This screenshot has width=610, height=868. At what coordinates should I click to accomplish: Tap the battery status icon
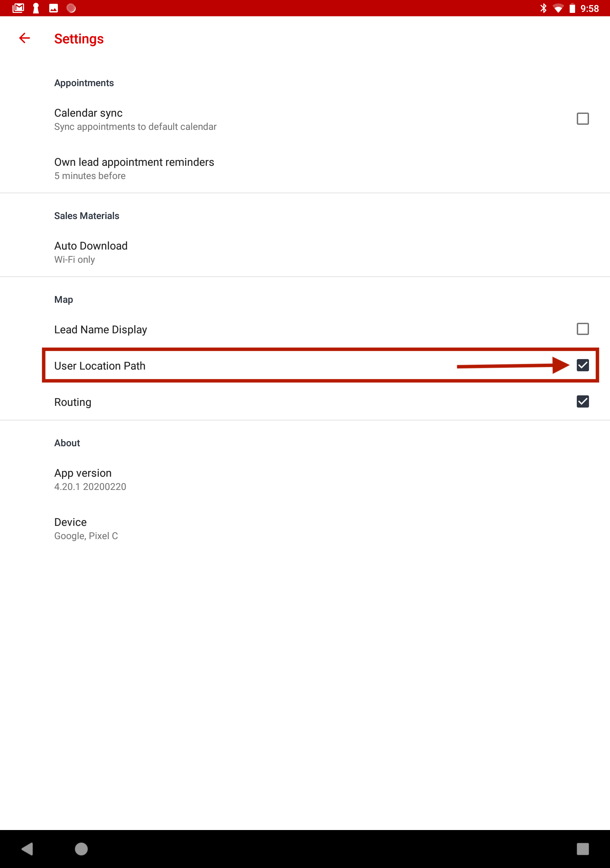[x=572, y=8]
